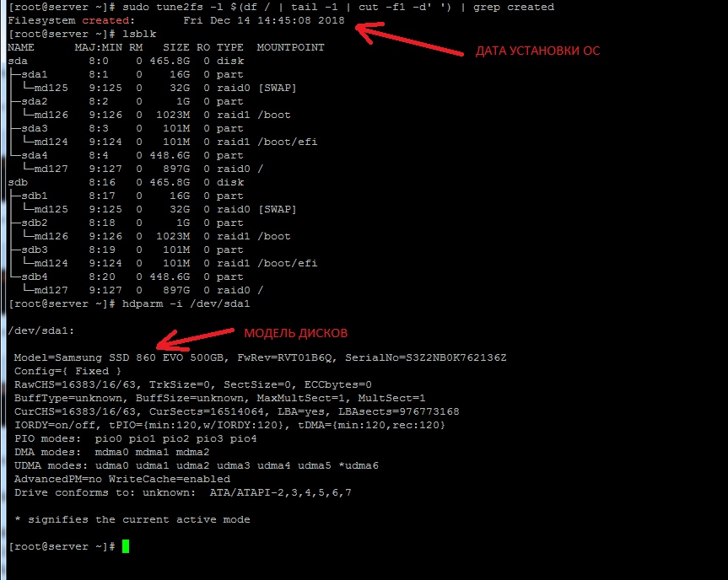
Task: Click the MOUNTPOINT column header
Action: (x=290, y=47)
